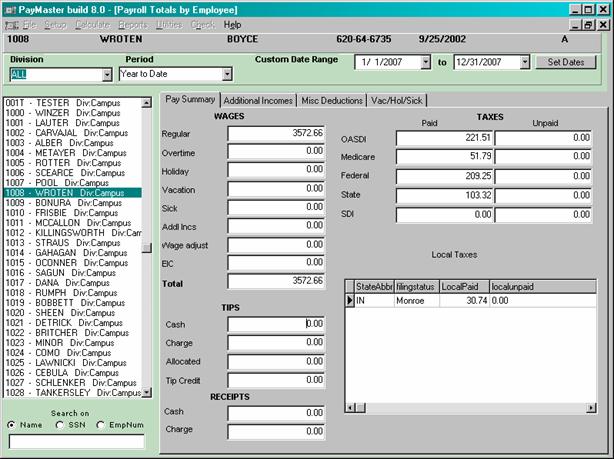
Task: Click the Overtime wages field
Action: (x=276, y=152)
